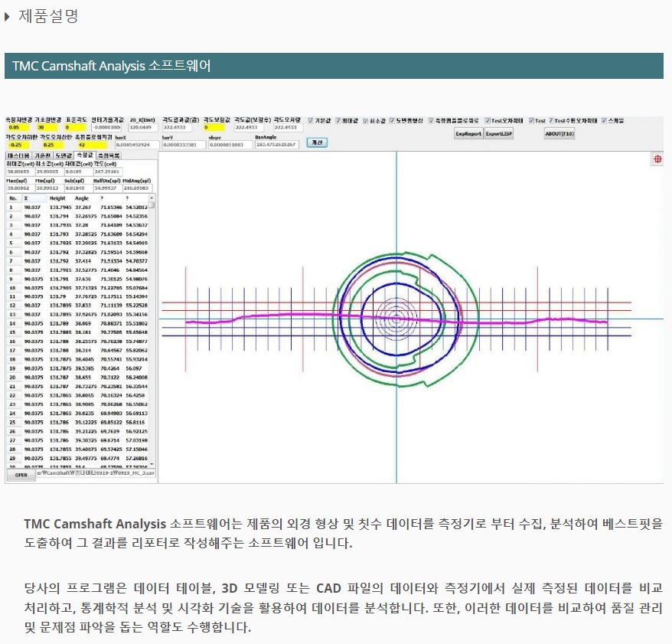672x644 pixels.
Task: Click the barY value field
Action: coord(184,145)
